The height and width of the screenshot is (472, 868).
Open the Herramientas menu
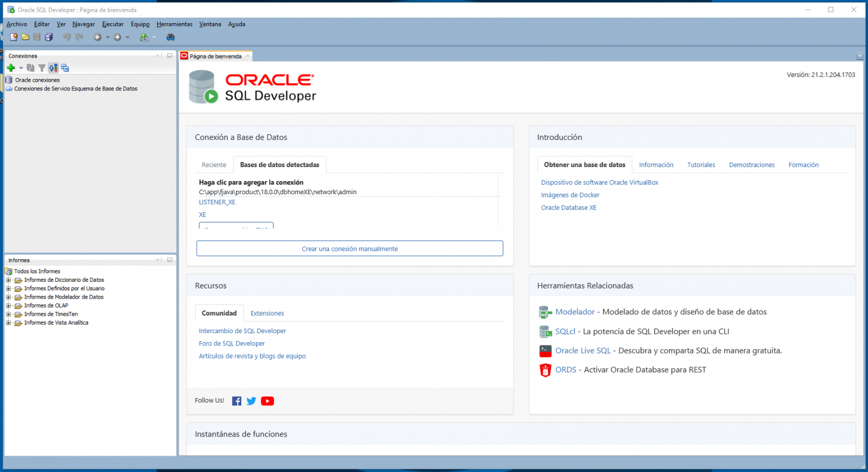click(174, 24)
